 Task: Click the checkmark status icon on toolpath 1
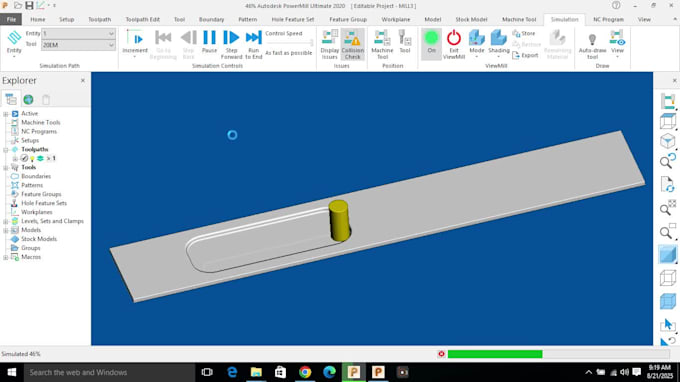[24, 158]
